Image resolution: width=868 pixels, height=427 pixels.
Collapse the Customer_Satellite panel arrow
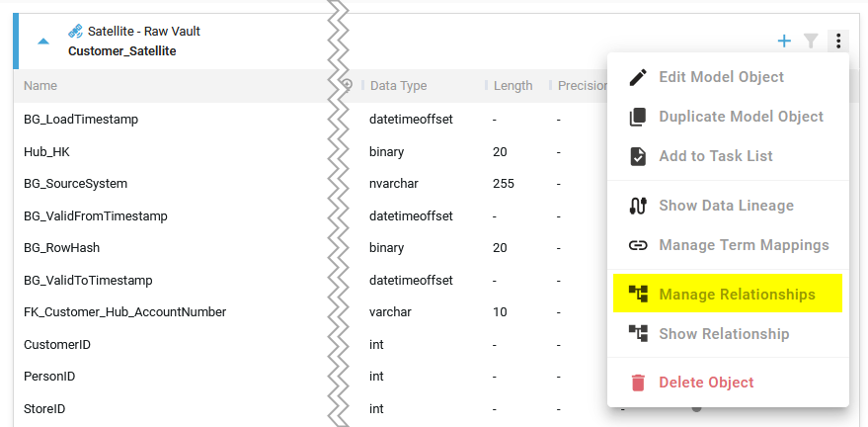(x=42, y=42)
